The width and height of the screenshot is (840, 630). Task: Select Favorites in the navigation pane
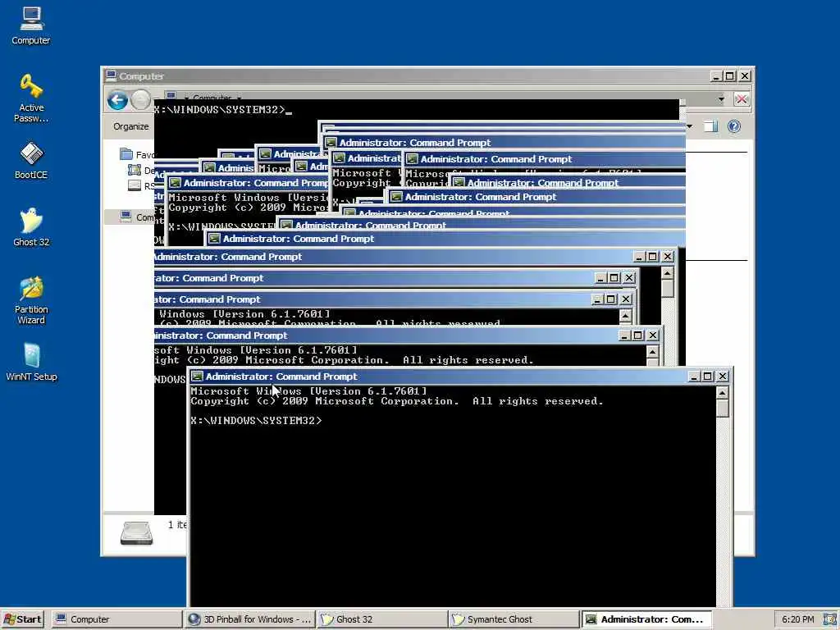[136, 155]
